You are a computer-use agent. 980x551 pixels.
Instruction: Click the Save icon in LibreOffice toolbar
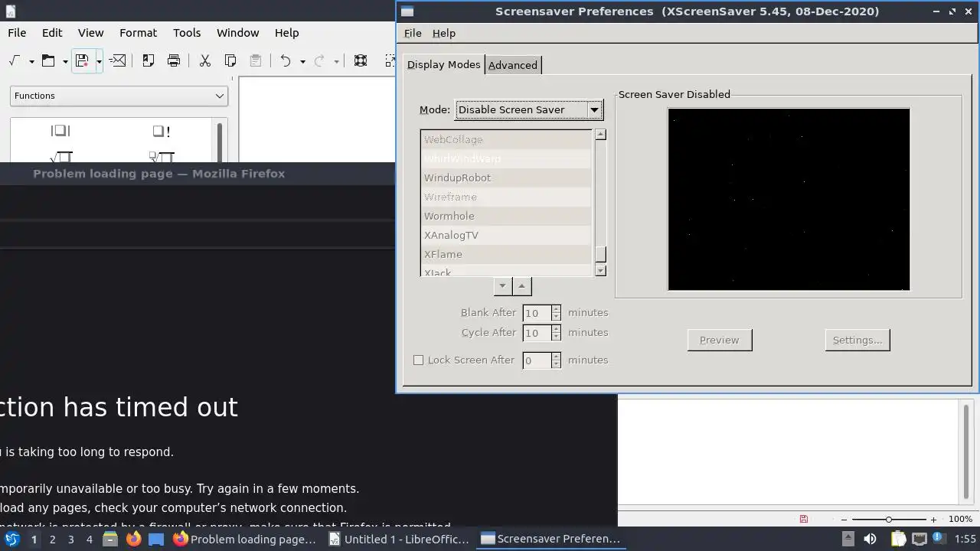82,61
